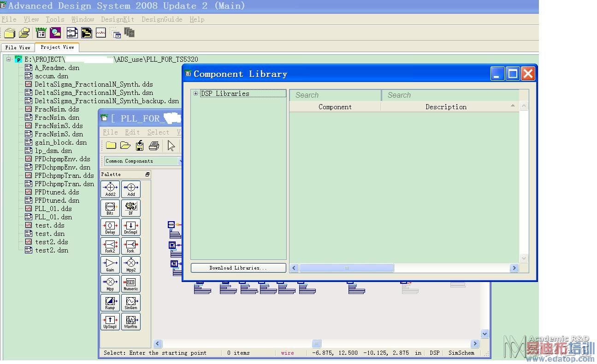Sort by the Component column header

(x=335, y=106)
